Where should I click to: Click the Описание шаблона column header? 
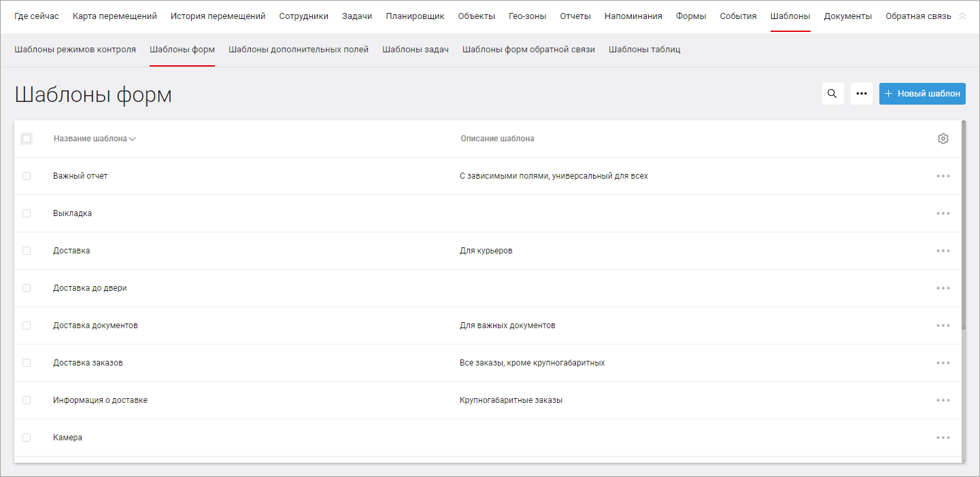click(497, 139)
